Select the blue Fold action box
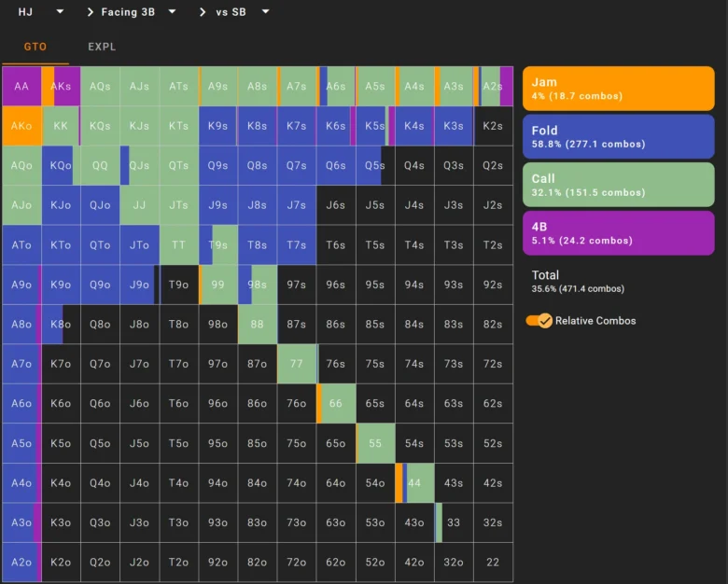Screen dimensions: 728x584 click(x=619, y=137)
